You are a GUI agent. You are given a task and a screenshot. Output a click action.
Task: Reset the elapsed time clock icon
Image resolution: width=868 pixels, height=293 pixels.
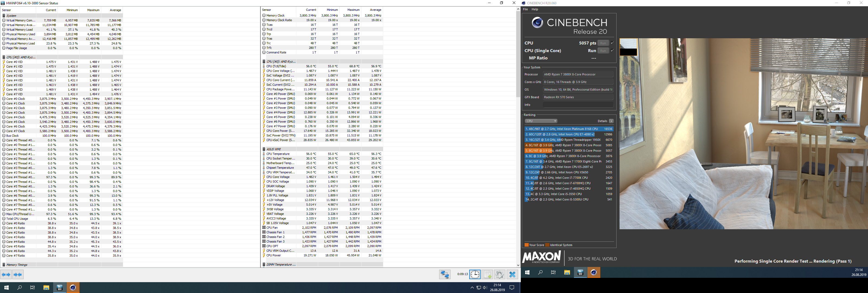475,275
